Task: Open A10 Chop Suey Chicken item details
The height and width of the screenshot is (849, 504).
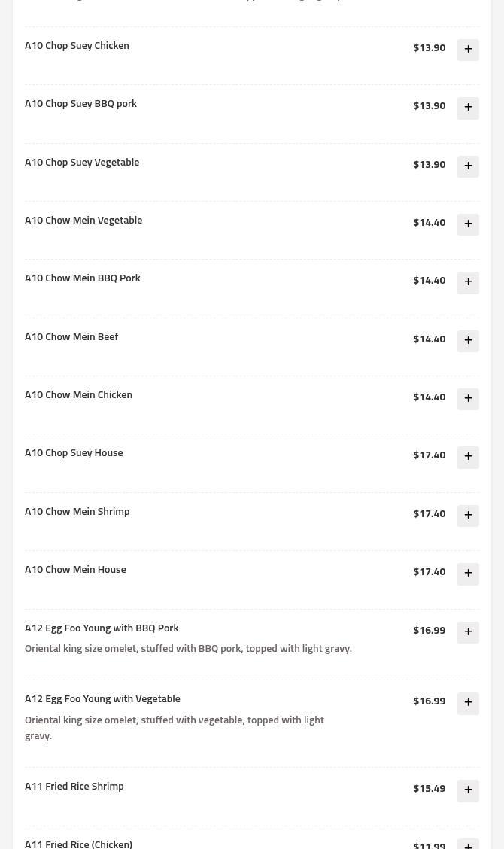Action: click(x=77, y=46)
